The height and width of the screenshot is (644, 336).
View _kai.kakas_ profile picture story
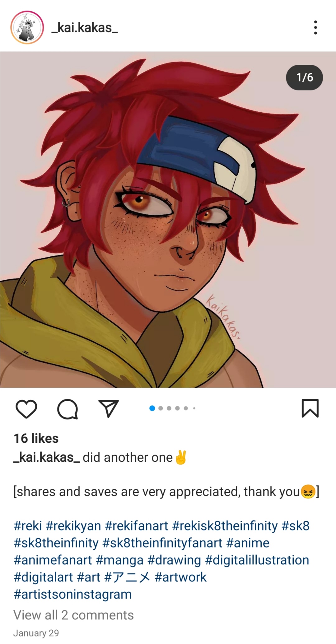[27, 27]
